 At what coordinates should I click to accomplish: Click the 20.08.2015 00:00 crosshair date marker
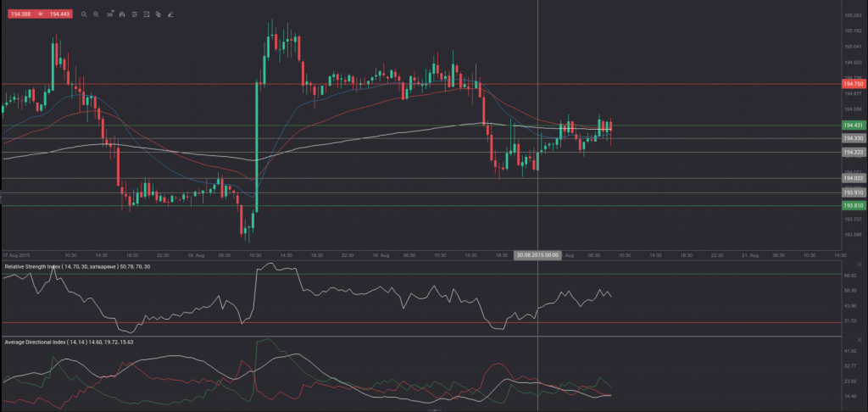click(x=537, y=254)
